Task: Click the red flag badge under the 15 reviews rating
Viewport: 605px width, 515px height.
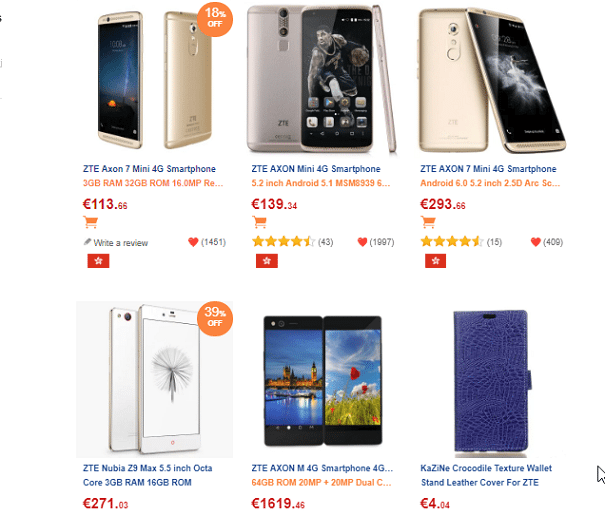Action: 436,261
